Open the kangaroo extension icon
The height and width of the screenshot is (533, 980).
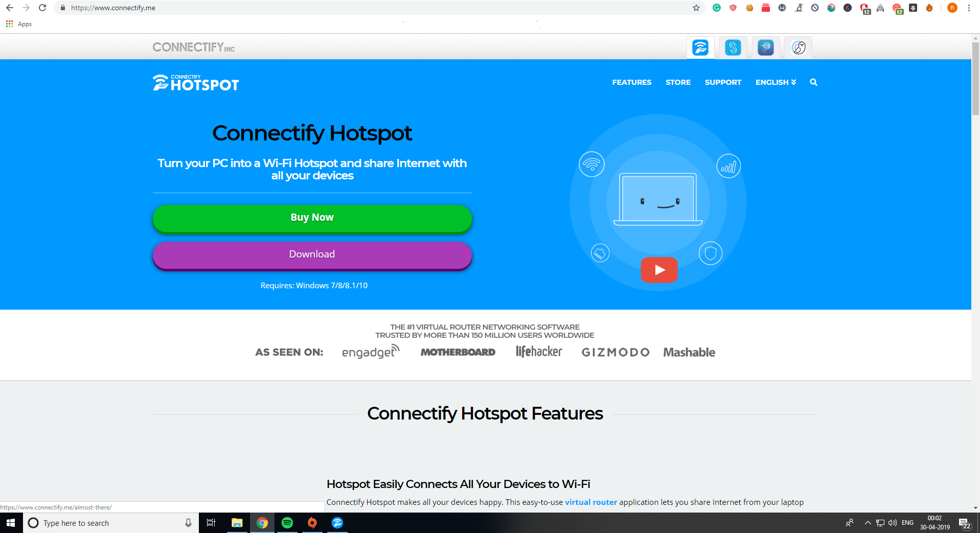click(x=799, y=8)
